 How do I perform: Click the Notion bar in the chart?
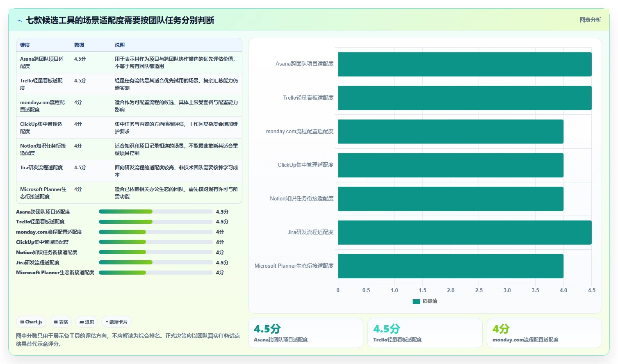pos(451,198)
